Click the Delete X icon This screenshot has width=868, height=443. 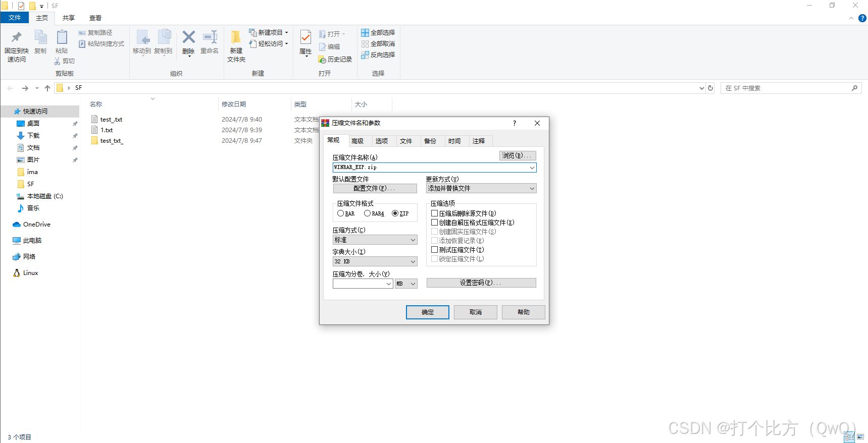point(188,37)
